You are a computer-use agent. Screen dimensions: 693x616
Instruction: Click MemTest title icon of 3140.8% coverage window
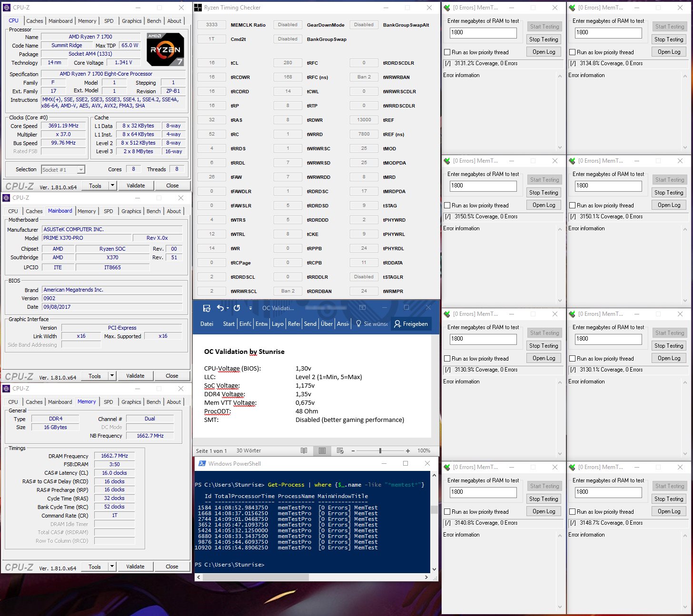(x=446, y=467)
